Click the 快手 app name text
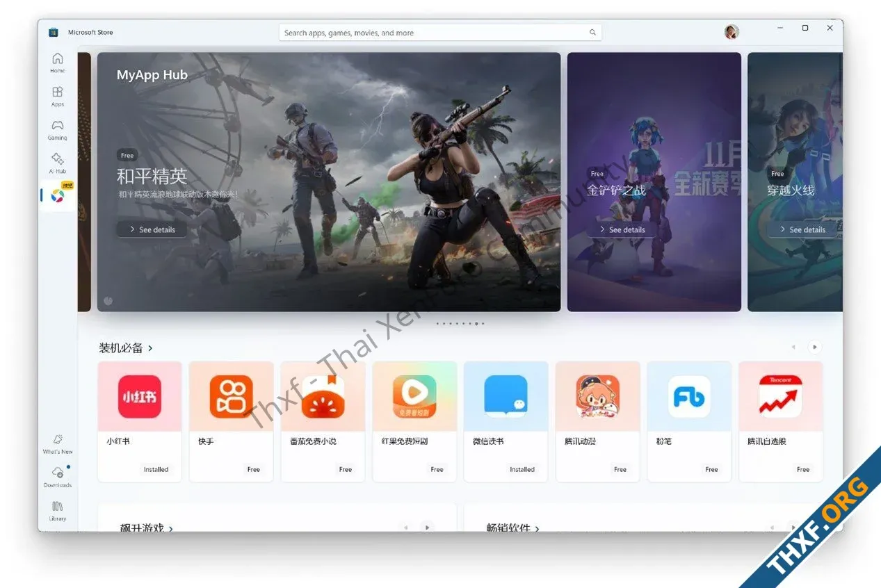881x588 pixels. tap(206, 441)
